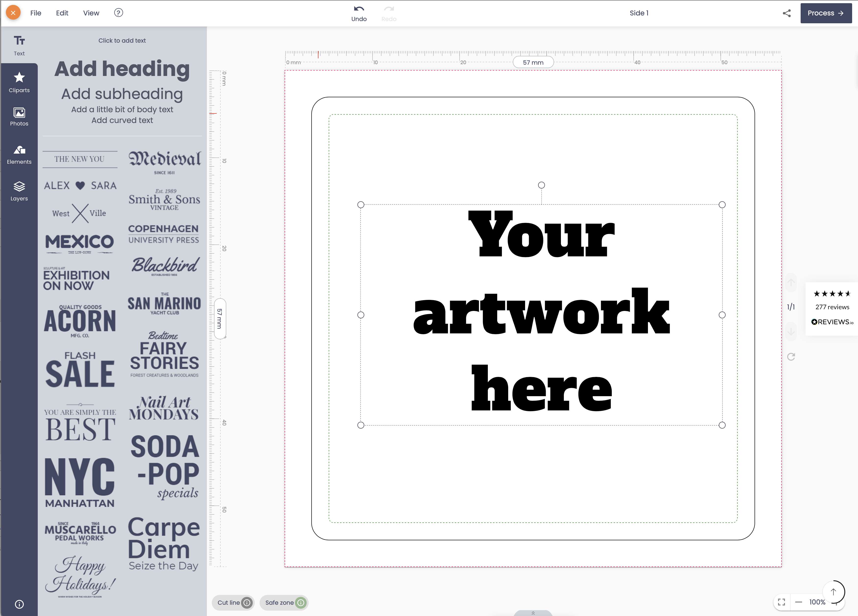Choose the ACORN Quality Goods template
Screen dimensions: 858x616
point(80,321)
